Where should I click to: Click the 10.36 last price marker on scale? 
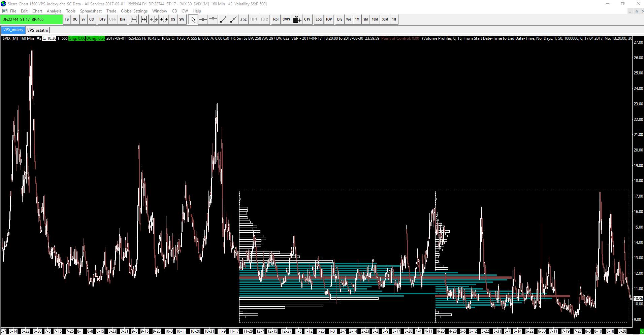(x=638, y=299)
